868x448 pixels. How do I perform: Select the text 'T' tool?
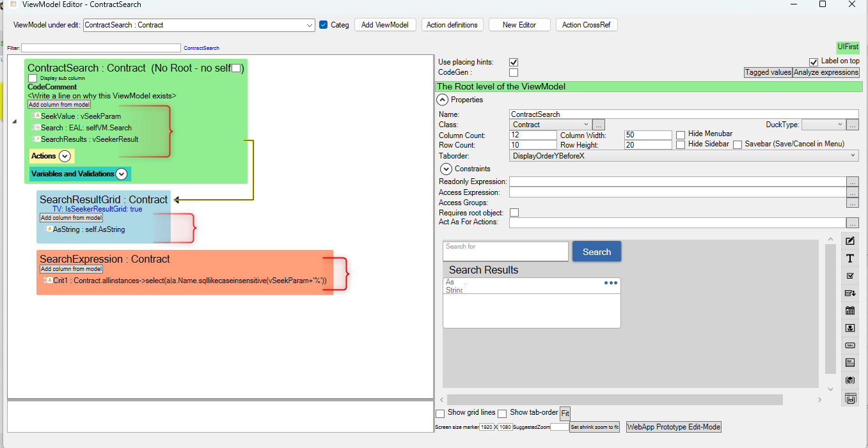click(850, 259)
